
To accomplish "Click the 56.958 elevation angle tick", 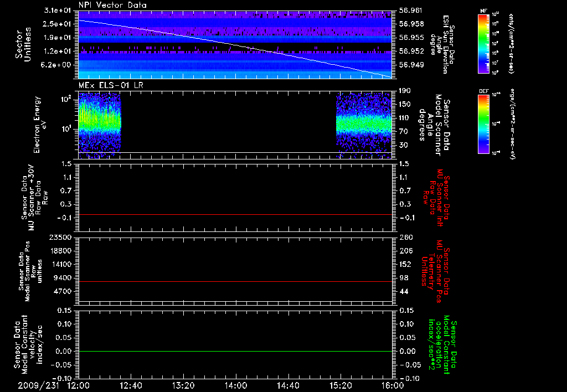I will tap(411, 24).
